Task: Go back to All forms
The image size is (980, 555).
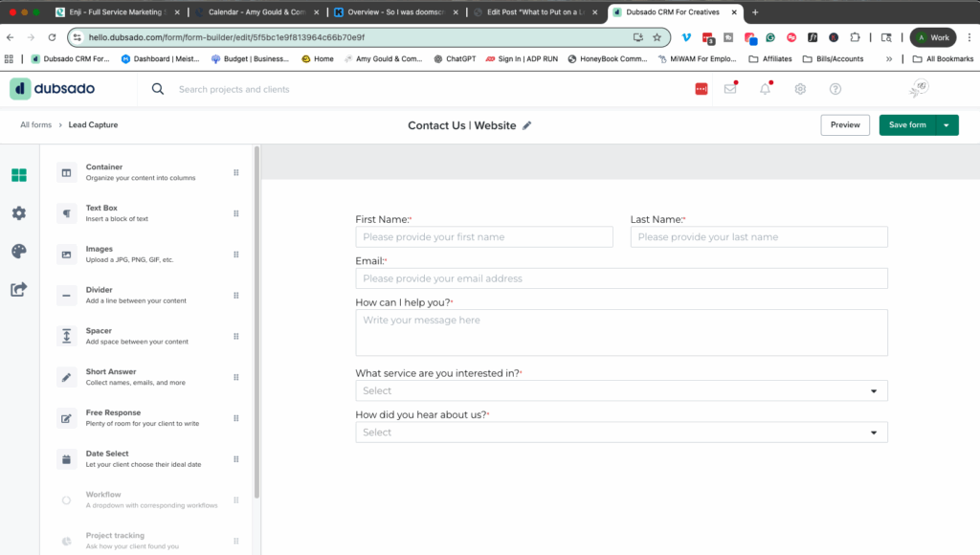Action: [x=35, y=125]
